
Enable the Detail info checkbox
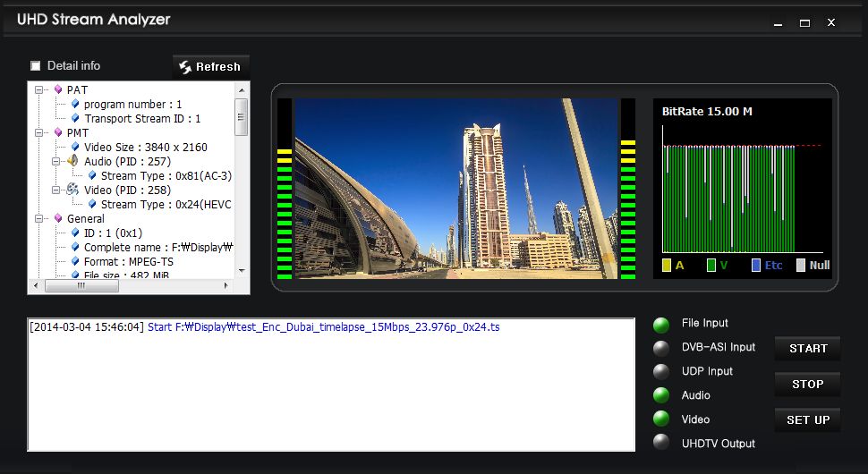36,66
